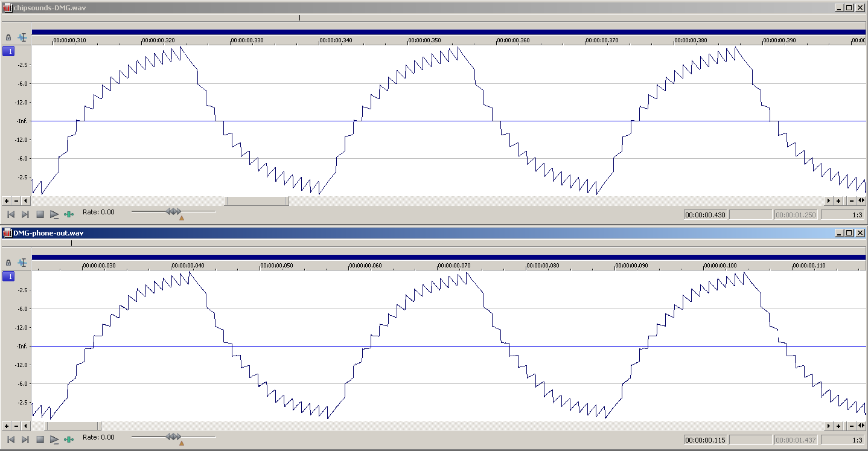Viewport: 868px width, 451px height.
Task: Click the scrub rate slider in DMG-phone-out.wav
Action: [173, 437]
